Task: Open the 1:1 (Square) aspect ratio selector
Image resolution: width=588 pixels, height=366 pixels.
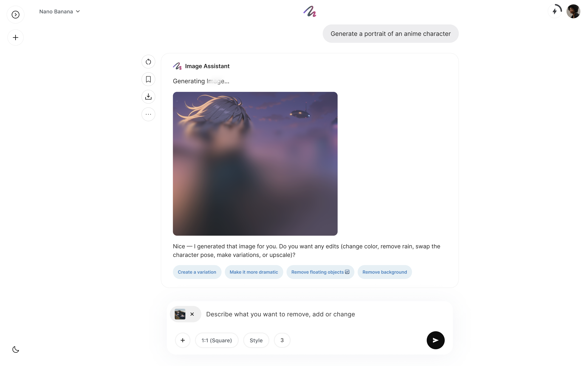Action: (x=217, y=340)
